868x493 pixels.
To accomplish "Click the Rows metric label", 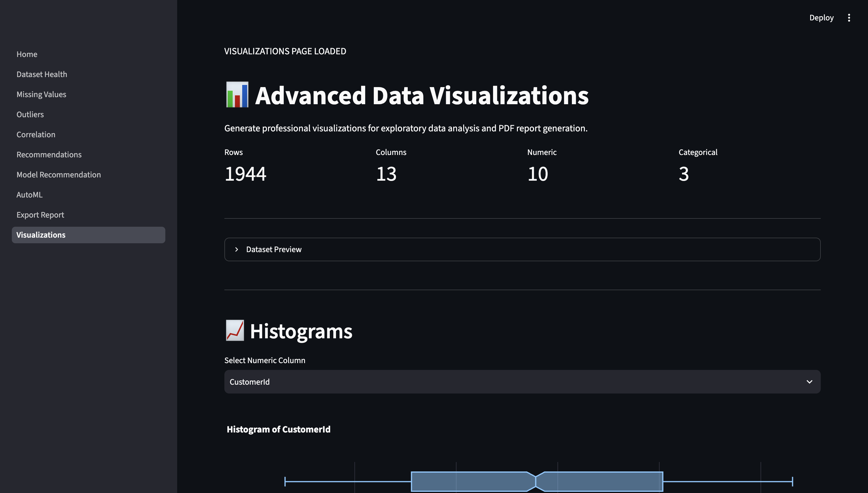I will pyautogui.click(x=234, y=152).
